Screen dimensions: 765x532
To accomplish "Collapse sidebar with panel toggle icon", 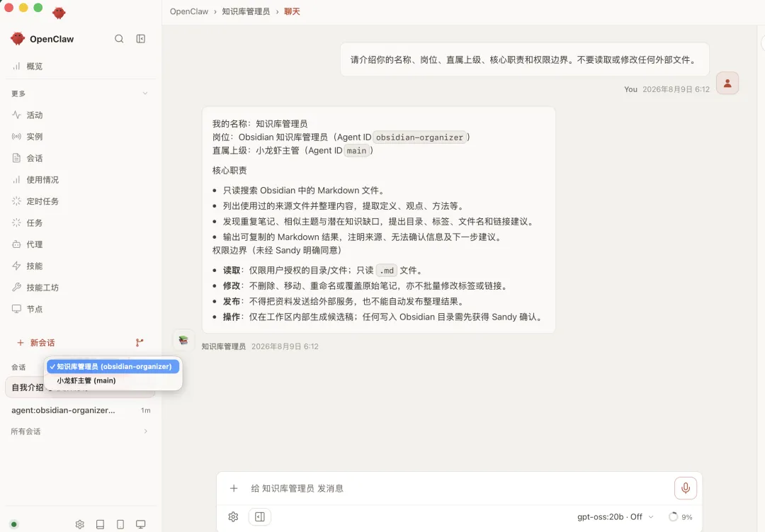I will coord(141,39).
